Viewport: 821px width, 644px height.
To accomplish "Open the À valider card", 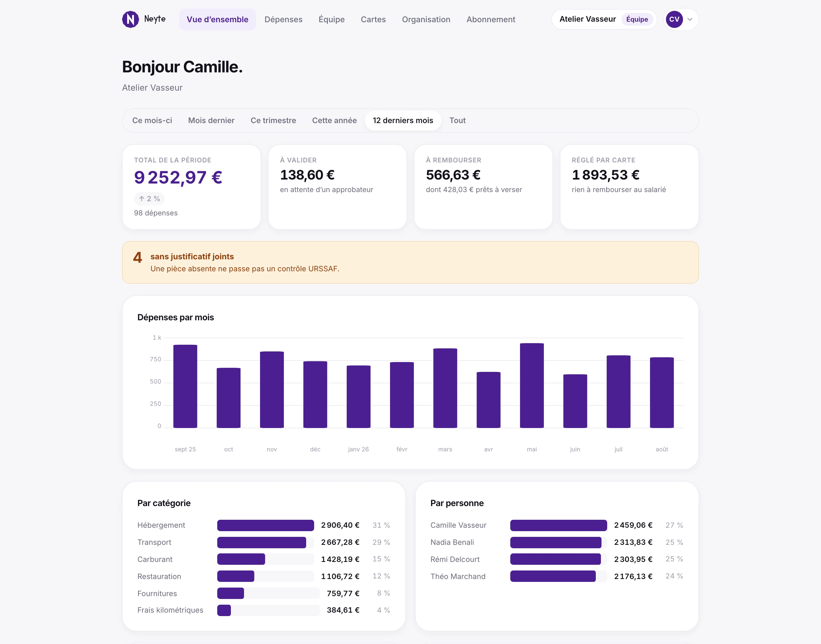I will coord(338,187).
